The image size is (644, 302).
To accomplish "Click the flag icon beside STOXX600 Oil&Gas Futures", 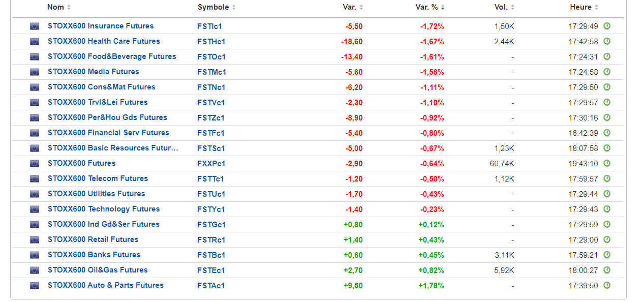I will click(35, 270).
